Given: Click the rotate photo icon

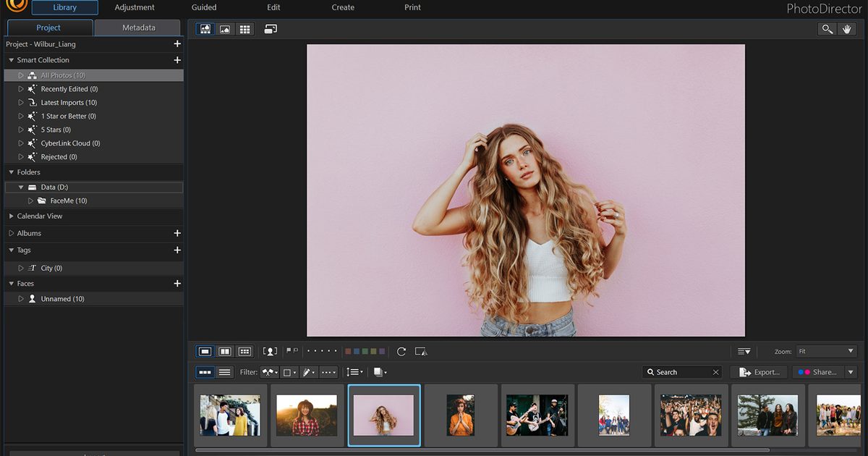Looking at the screenshot, I should click(401, 351).
